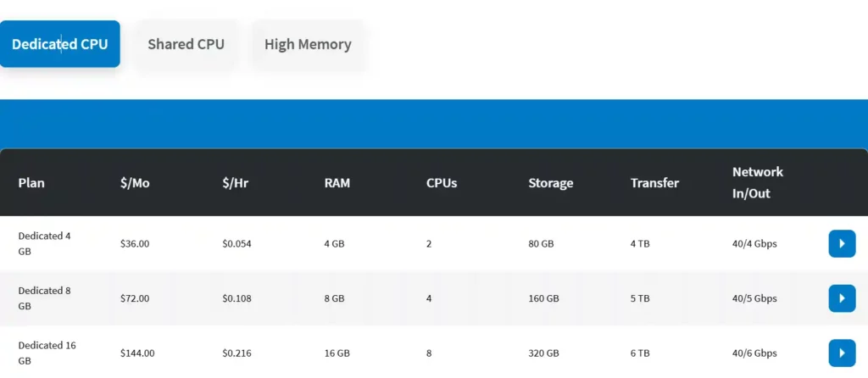Screen dimensions: 868x378
Task: Click the Plan column header
Action: tap(31, 182)
